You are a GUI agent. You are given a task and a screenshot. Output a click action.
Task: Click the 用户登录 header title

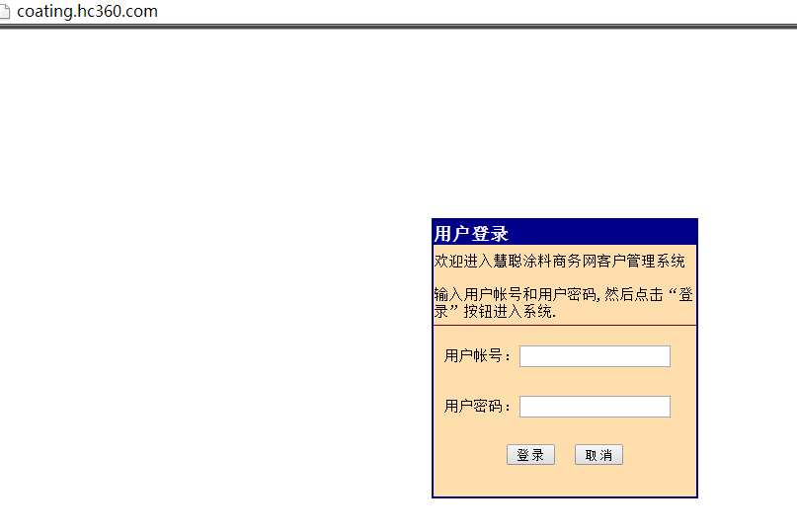click(471, 234)
